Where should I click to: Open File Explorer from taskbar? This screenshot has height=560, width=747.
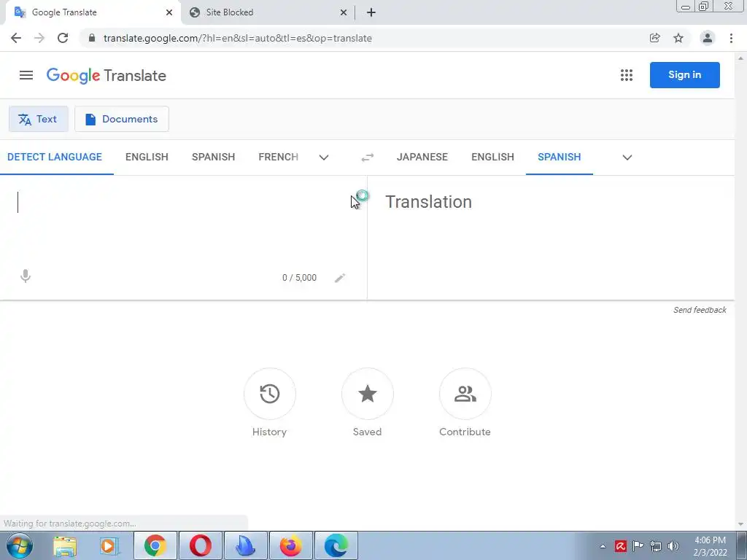pos(65,545)
